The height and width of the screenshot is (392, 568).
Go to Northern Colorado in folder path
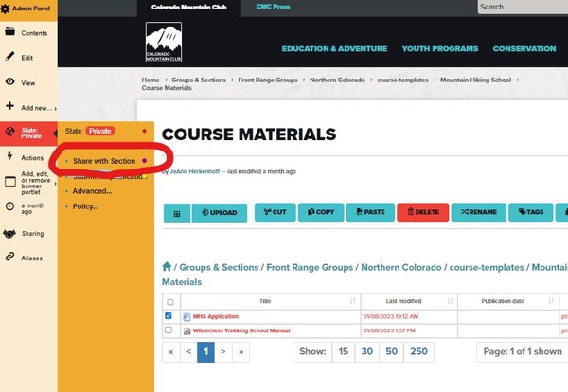401,267
